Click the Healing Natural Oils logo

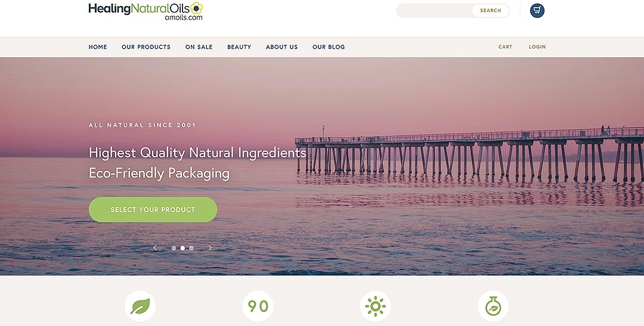(145, 11)
